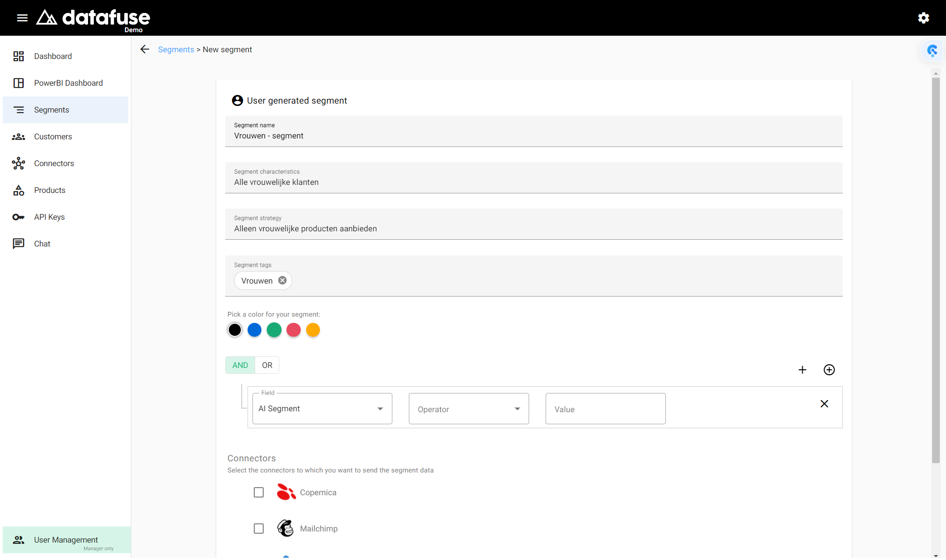Click the back arrow beside Segments breadcrumb
The width and height of the screenshot is (946, 560).
point(145,49)
